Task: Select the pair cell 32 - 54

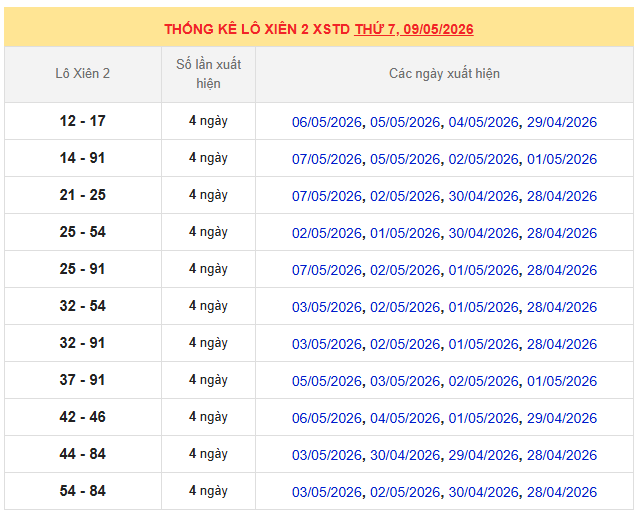Action: 83,306
